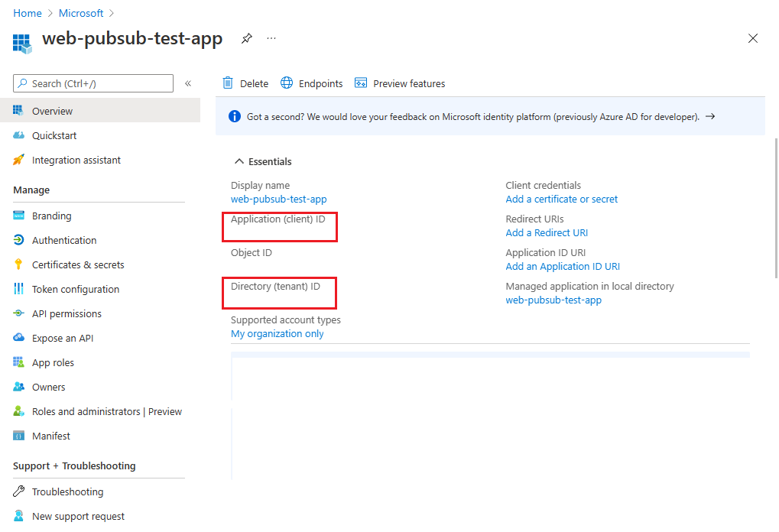Open the more options ellipsis menu

coord(271,38)
